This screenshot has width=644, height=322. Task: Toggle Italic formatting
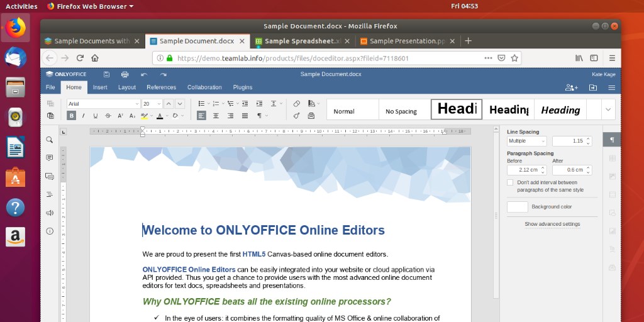[84, 116]
